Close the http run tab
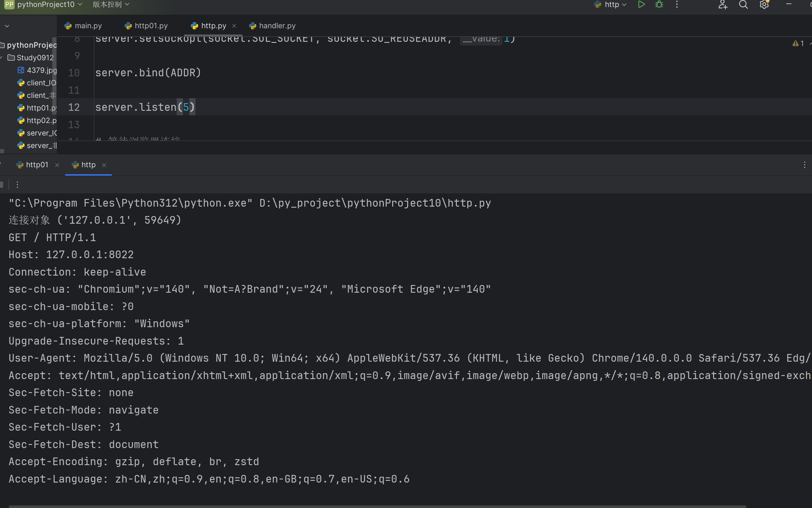Screen dimensions: 812x508 coord(104,165)
